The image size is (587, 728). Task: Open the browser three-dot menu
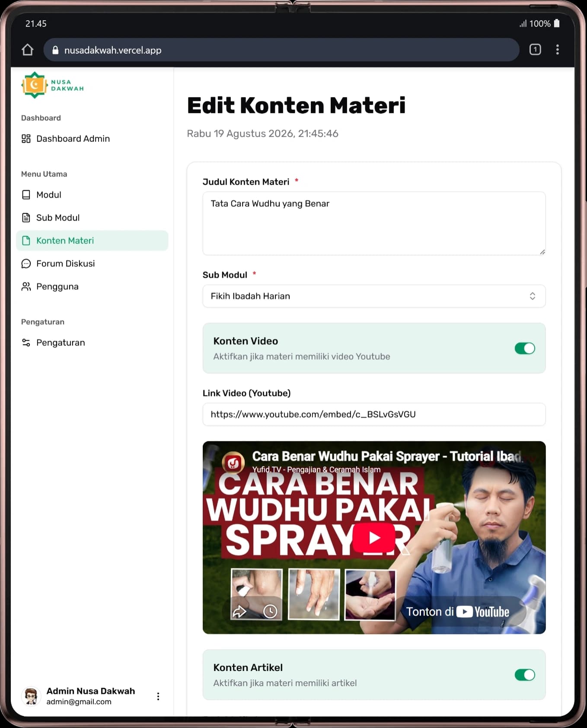pyautogui.click(x=558, y=50)
